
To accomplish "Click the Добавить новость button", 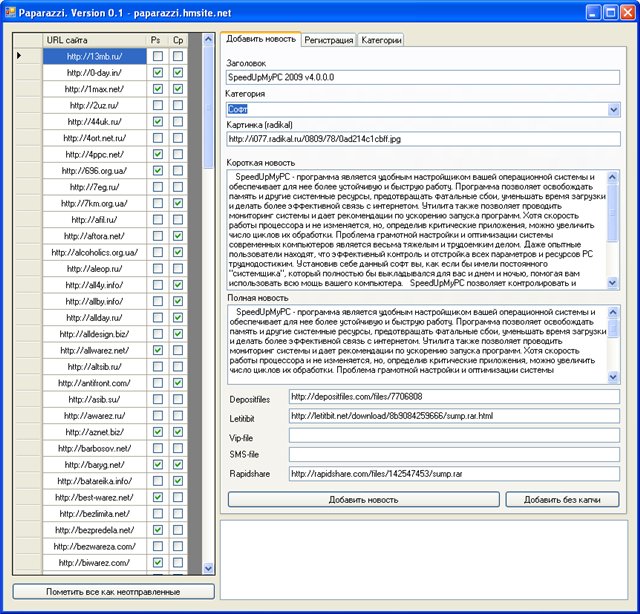I will 363,499.
